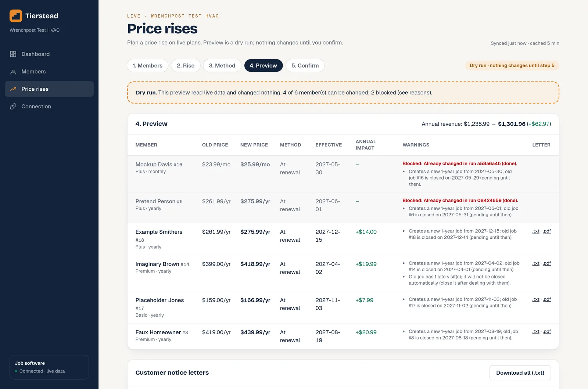Click the WARNINGS column header
This screenshot has height=389, width=588.
[416, 145]
